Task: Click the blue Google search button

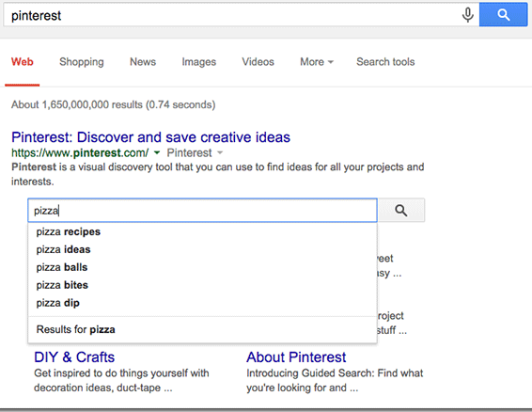Action: pos(503,15)
